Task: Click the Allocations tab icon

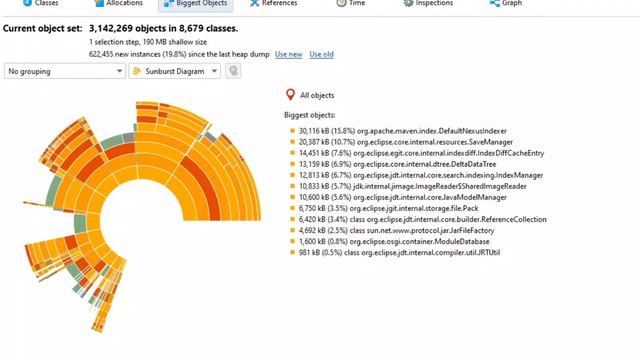Action: [99, 3]
